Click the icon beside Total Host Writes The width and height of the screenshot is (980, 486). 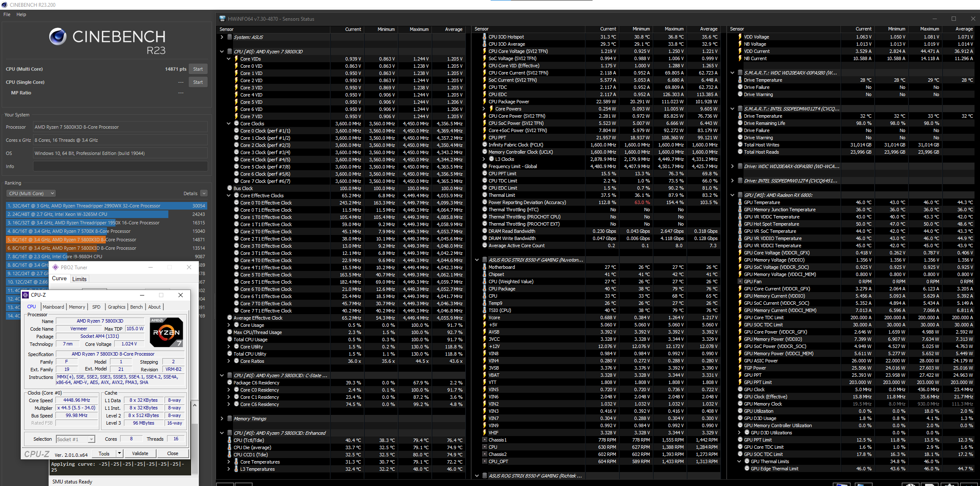point(740,145)
